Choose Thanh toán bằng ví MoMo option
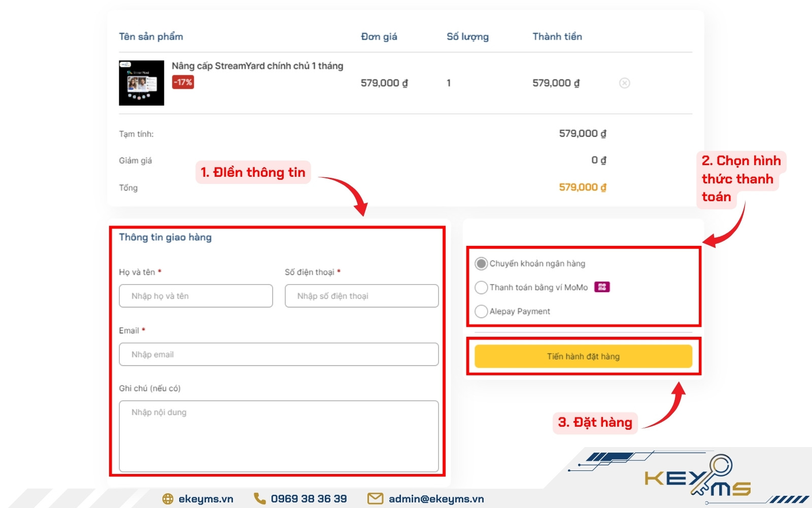The height and width of the screenshot is (508, 812). (x=481, y=288)
